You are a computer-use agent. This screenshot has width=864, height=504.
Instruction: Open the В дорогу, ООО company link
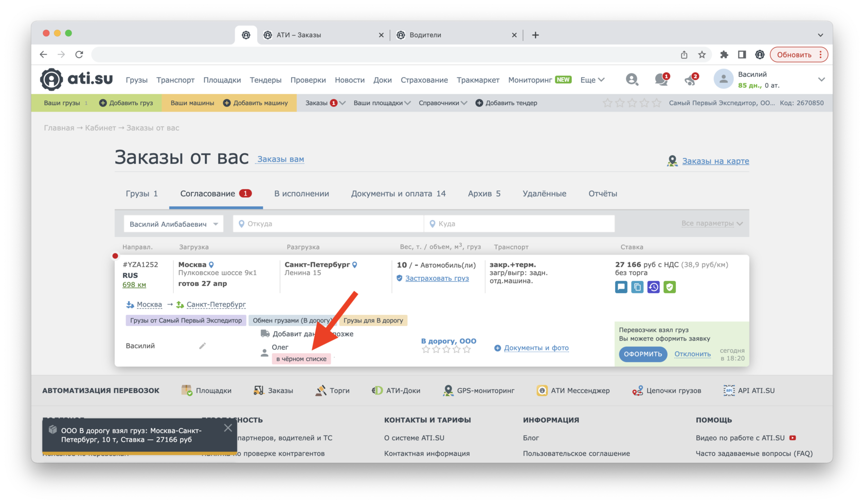pos(448,340)
